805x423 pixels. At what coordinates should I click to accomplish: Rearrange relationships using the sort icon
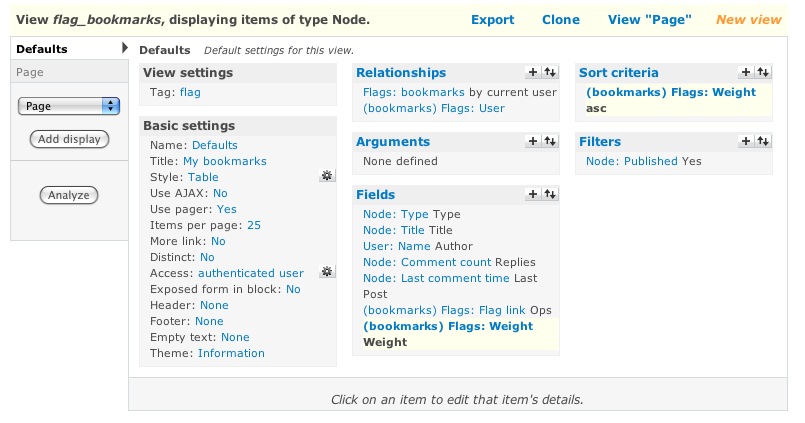point(549,72)
